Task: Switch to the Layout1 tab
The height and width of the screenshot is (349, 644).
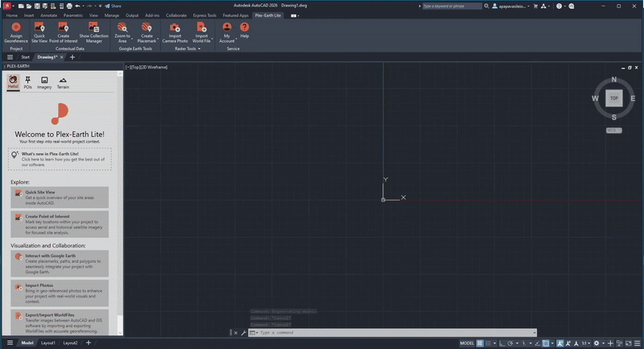Action: (48, 343)
